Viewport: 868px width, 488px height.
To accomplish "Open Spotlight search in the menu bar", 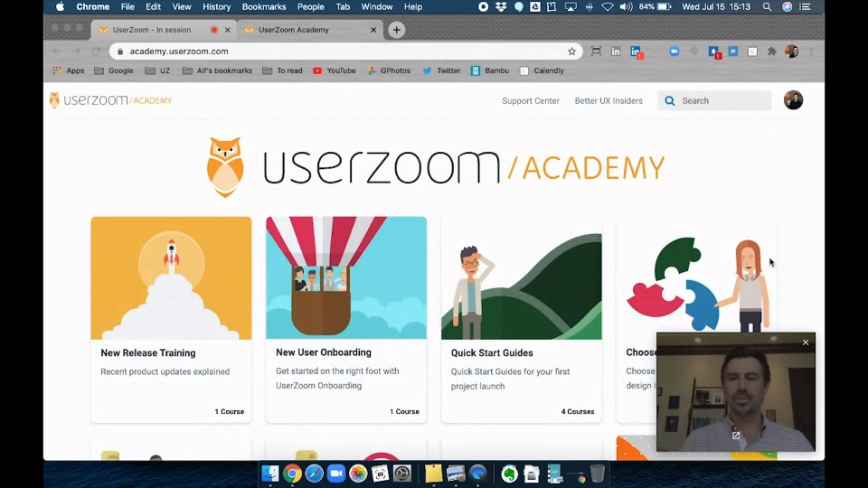I will click(x=768, y=6).
